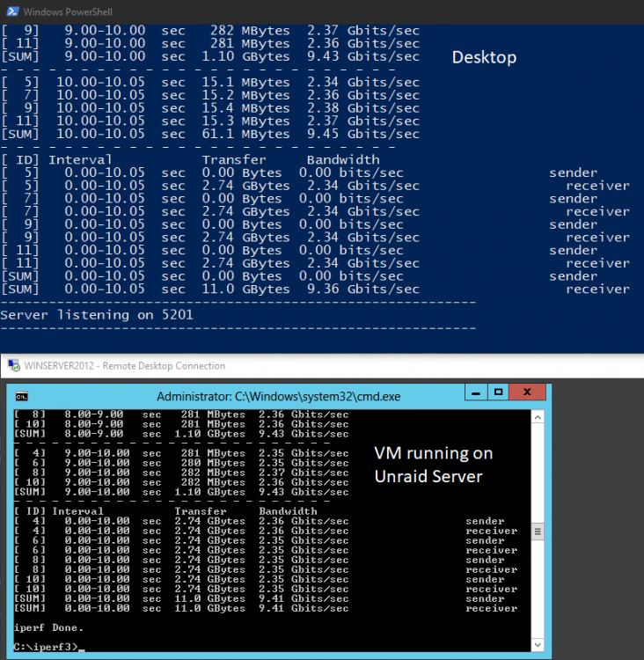
Task: Select PowerShell '[SUM] 9.00-10.00' 9.43 Gbits/sec row
Action: tap(210, 56)
